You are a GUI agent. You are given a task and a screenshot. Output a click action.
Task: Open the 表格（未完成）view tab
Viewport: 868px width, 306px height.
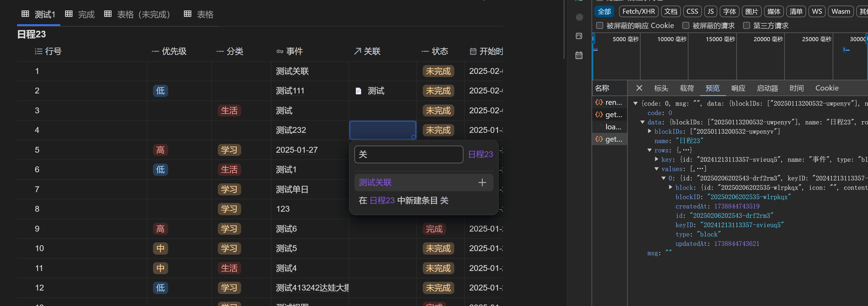point(138,14)
